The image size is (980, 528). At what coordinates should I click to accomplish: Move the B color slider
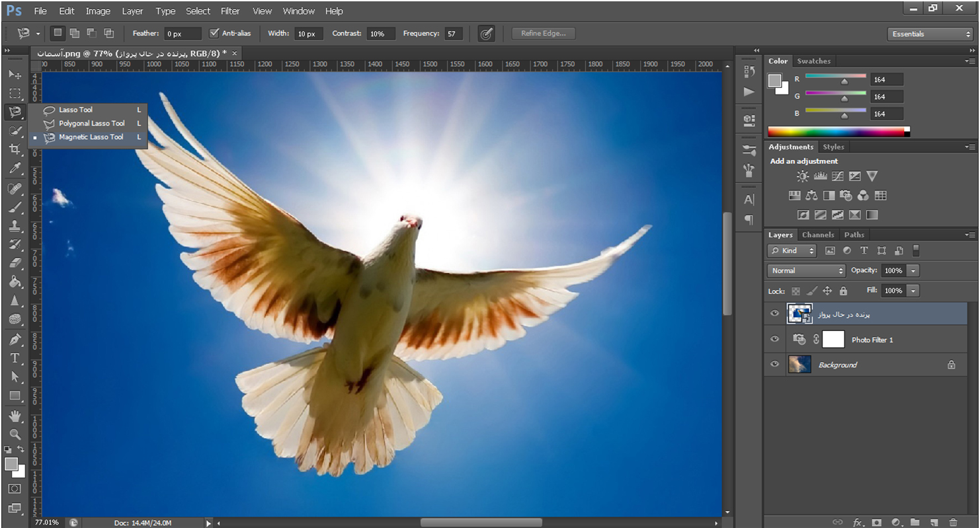[844, 116]
